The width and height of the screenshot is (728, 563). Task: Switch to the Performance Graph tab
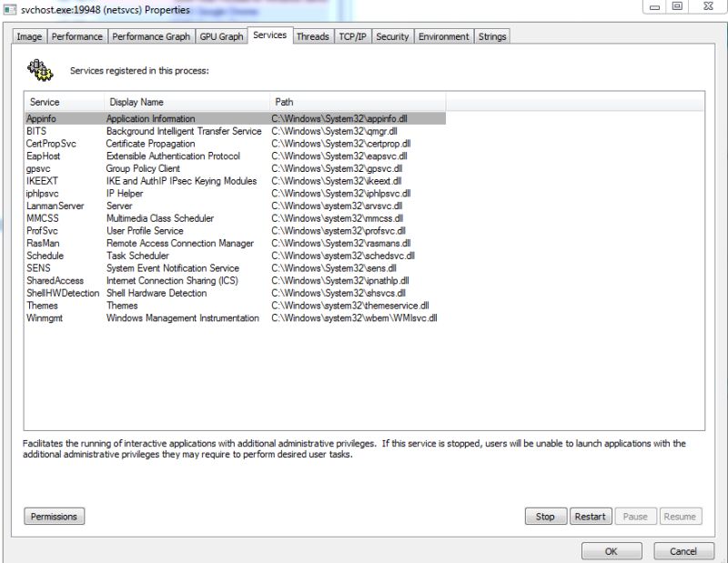click(151, 36)
